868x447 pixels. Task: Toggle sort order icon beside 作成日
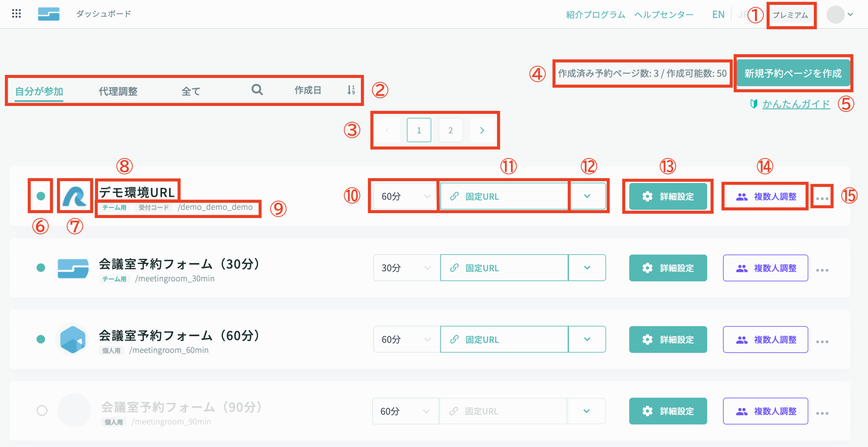(x=351, y=90)
